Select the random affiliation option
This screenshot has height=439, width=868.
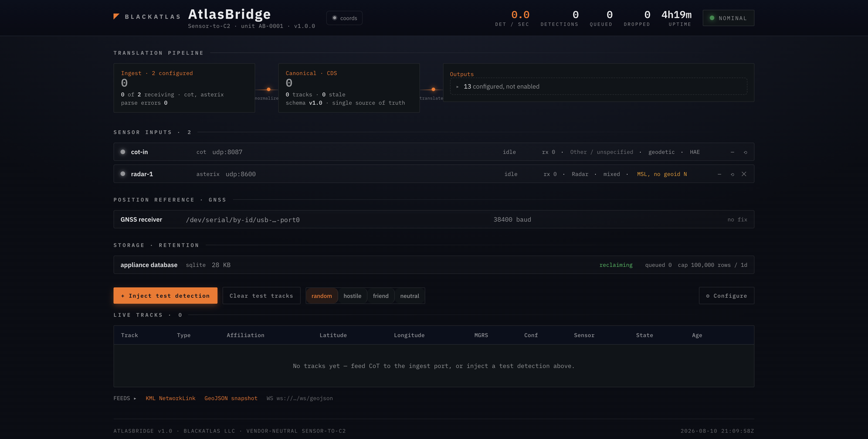322,296
